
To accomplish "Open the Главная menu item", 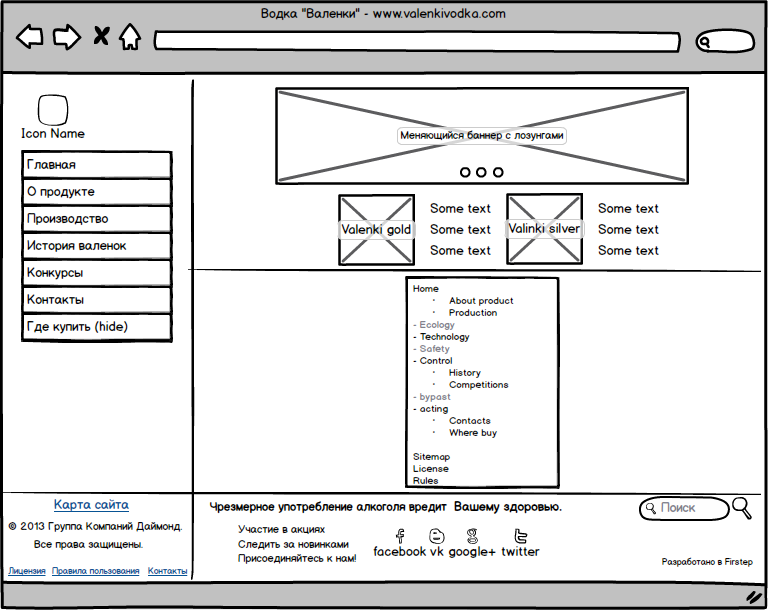I will pyautogui.click(x=97, y=165).
